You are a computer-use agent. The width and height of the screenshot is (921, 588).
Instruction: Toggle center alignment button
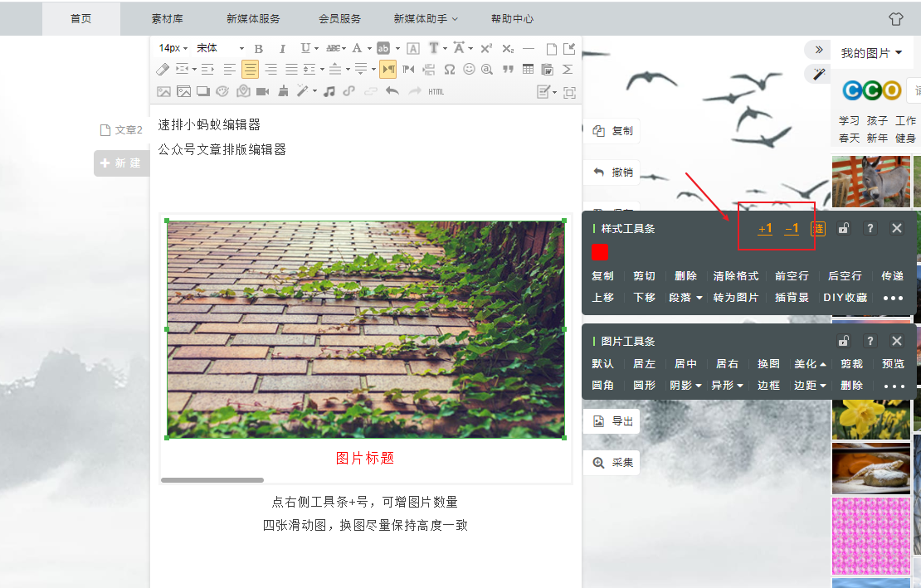point(251,70)
